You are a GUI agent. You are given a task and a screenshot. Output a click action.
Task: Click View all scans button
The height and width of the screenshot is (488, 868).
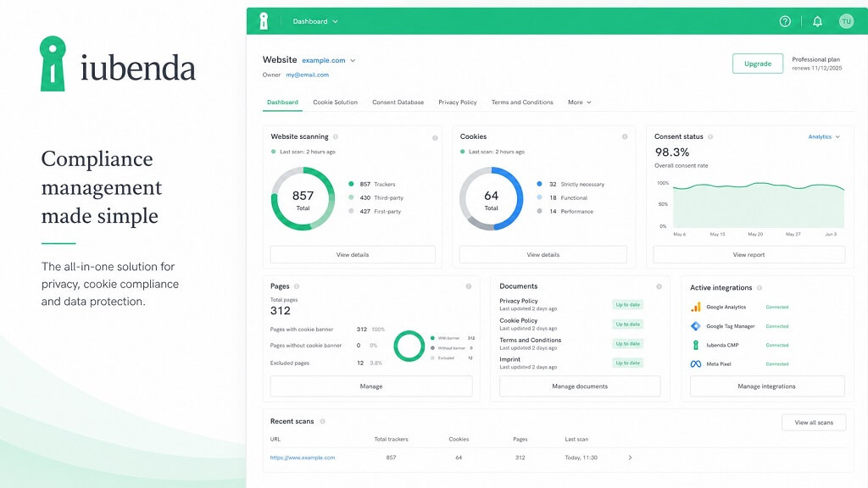[x=814, y=423]
